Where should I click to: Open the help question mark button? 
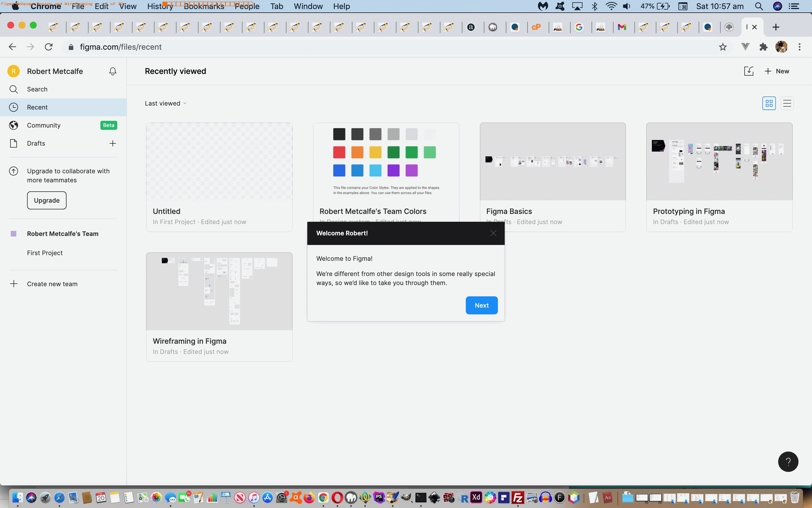[x=788, y=462]
